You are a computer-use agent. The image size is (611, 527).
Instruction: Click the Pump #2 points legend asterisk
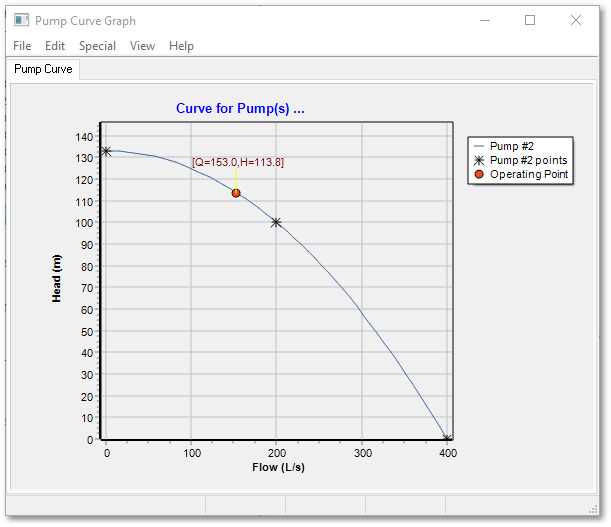pos(479,160)
